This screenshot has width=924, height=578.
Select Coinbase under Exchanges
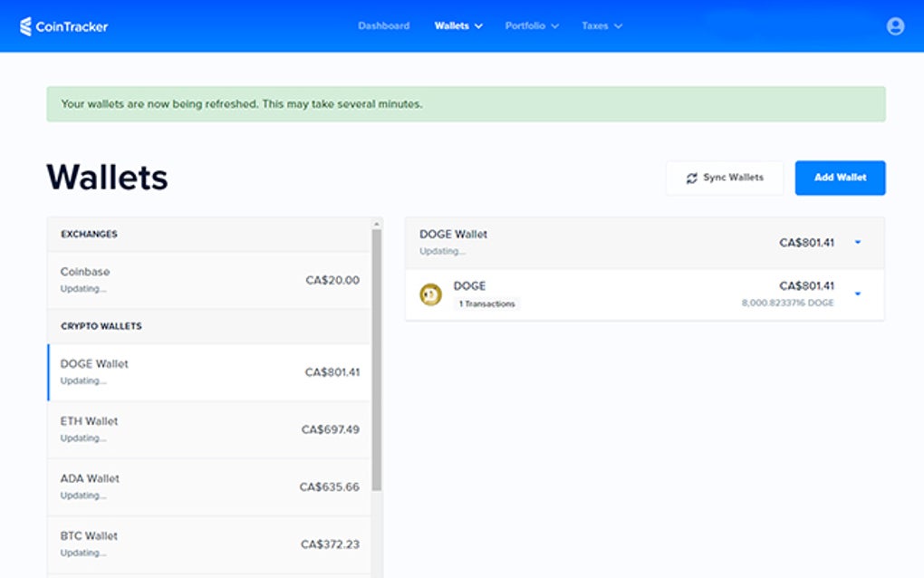click(208, 279)
